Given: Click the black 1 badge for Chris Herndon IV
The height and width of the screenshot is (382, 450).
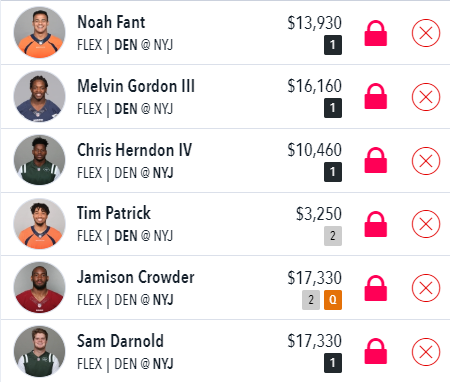Looking at the screenshot, I should tap(333, 172).
